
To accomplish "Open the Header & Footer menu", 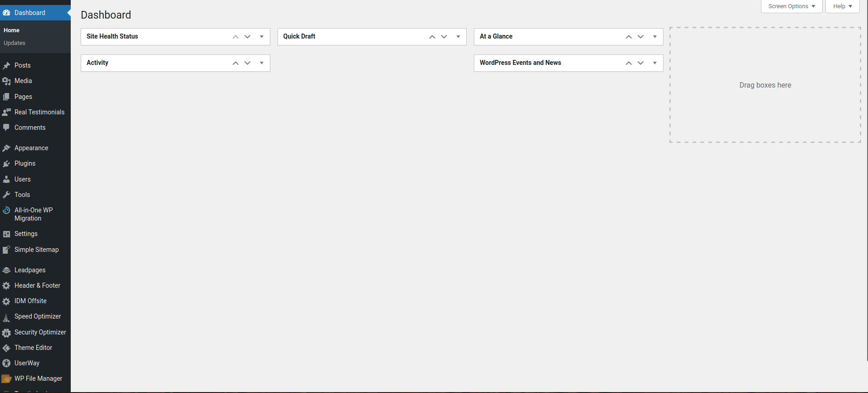I will (x=35, y=285).
